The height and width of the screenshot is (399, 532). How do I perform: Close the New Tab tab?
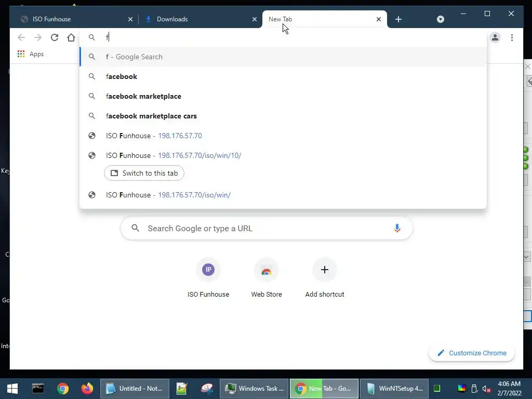click(379, 19)
